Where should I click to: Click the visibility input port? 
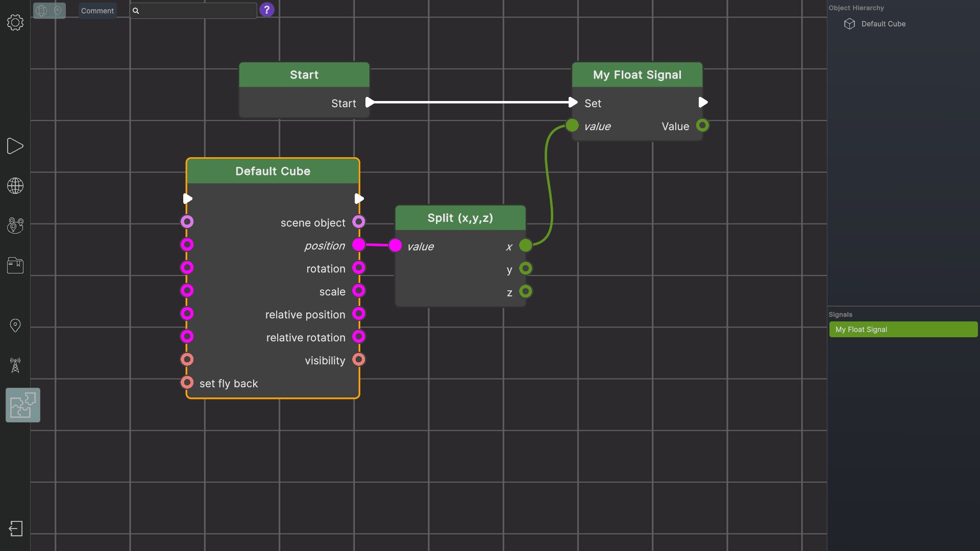pos(187,360)
